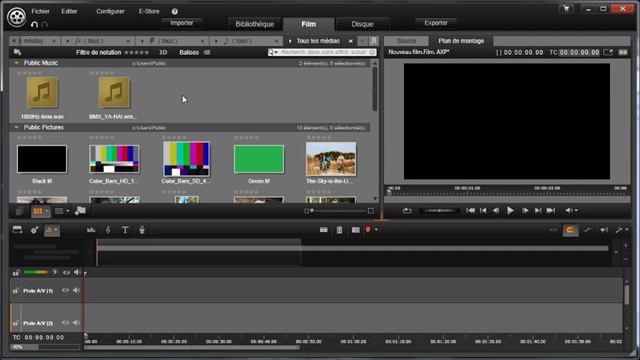Screen dimensions: 640x360
Task: Open the Fichier menu
Action: click(40, 11)
